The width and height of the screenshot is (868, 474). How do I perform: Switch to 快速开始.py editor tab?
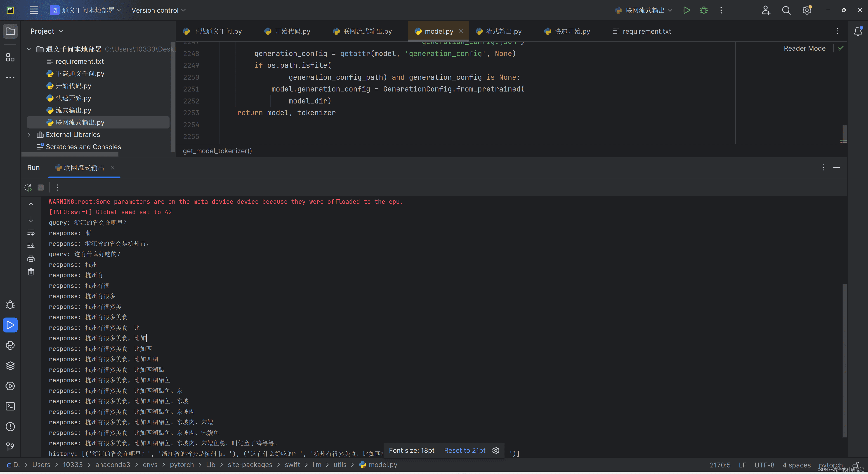tap(567, 31)
